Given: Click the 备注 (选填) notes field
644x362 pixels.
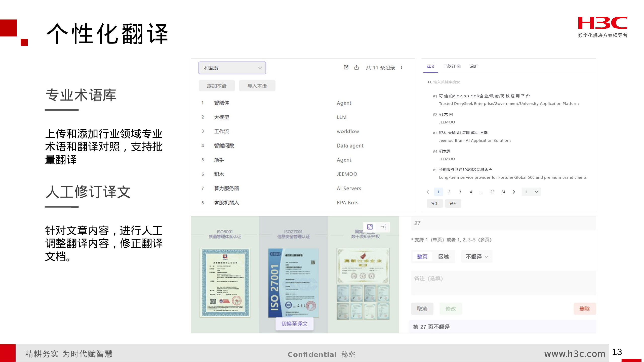Looking at the screenshot, I should (503, 283).
